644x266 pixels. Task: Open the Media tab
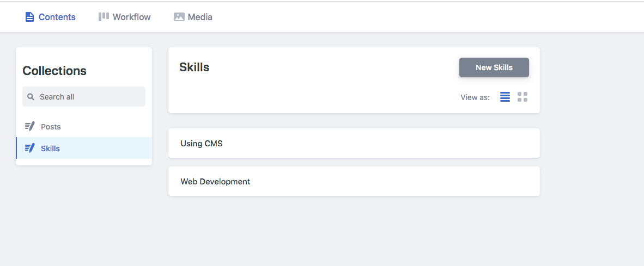(x=193, y=17)
